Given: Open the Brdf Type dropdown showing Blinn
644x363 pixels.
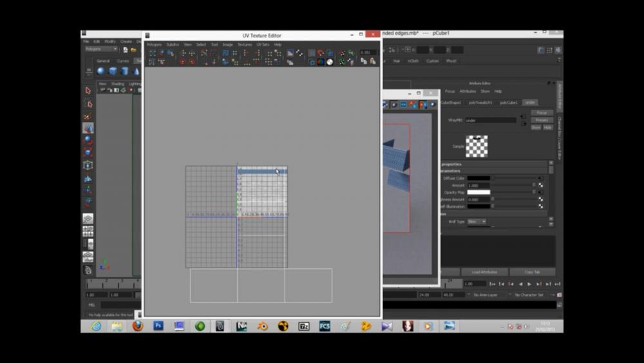Looking at the screenshot, I should (x=477, y=222).
